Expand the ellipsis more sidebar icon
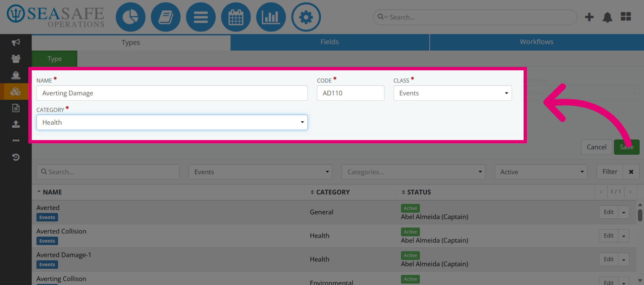Screen dimensions: 644x285 [16, 140]
